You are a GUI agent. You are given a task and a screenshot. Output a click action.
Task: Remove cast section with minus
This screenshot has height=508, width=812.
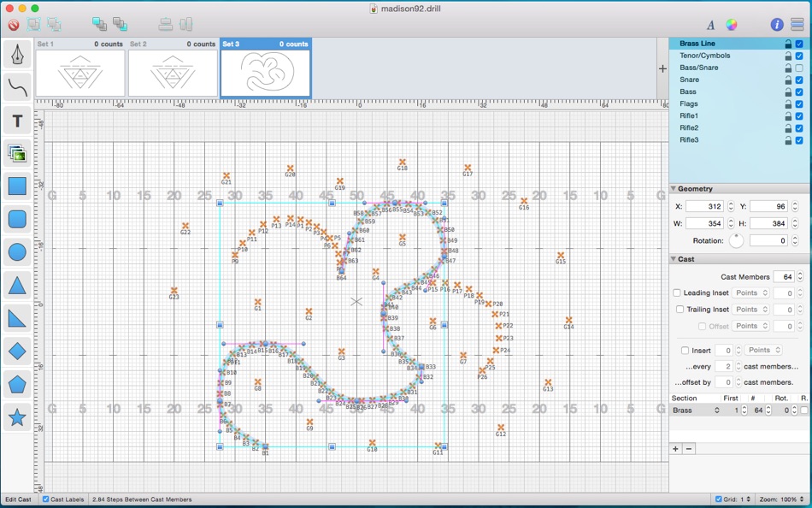(x=689, y=449)
